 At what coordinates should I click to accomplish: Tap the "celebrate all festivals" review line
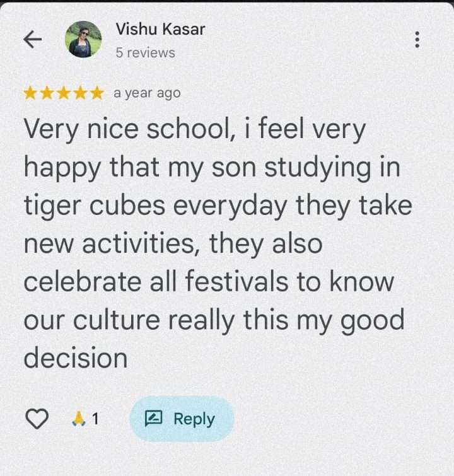[158, 282]
